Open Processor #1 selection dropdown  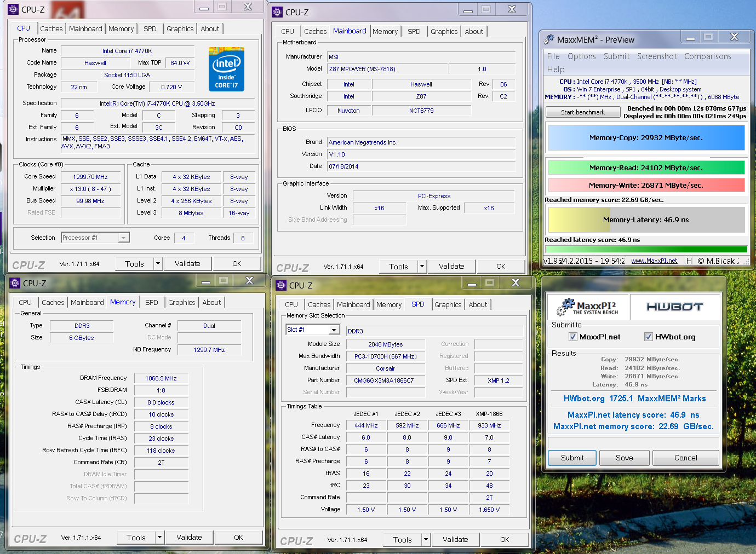[124, 238]
